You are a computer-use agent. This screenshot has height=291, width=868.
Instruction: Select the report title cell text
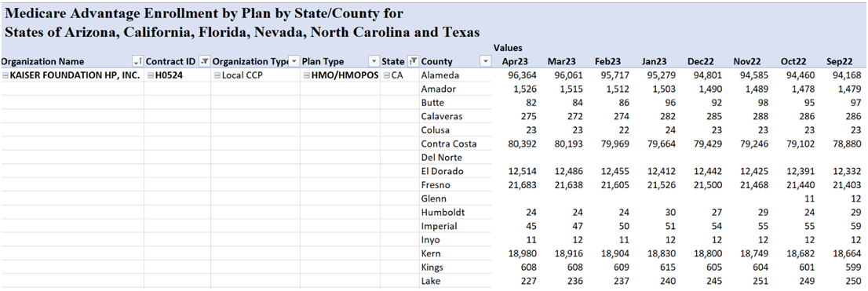click(243, 22)
